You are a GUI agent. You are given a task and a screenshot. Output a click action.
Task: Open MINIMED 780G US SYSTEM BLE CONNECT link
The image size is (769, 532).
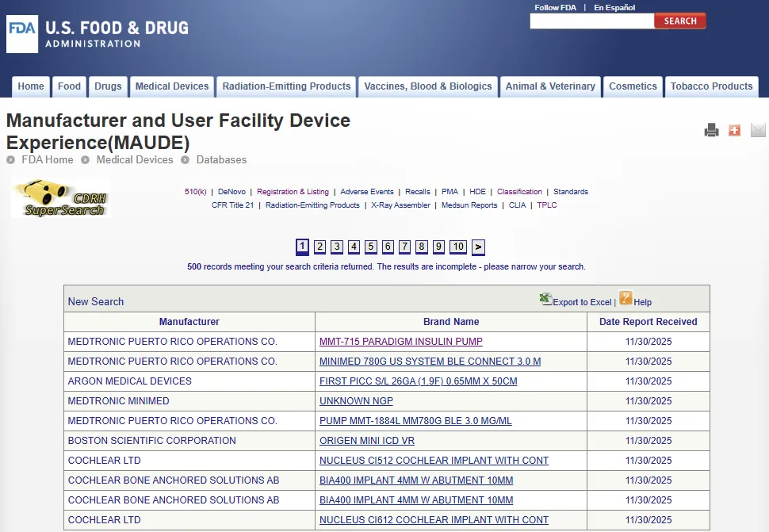(x=430, y=362)
